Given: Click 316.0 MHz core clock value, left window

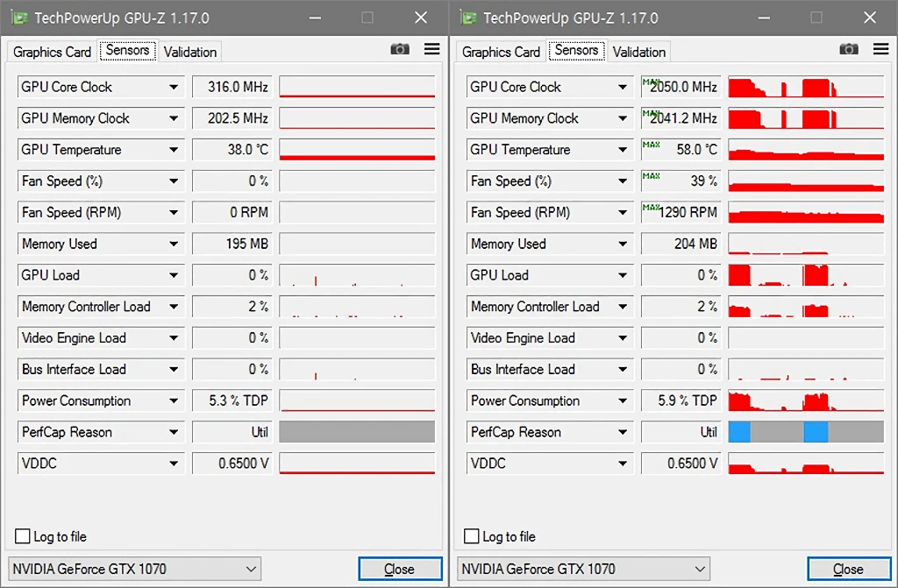Looking at the screenshot, I should click(232, 87).
